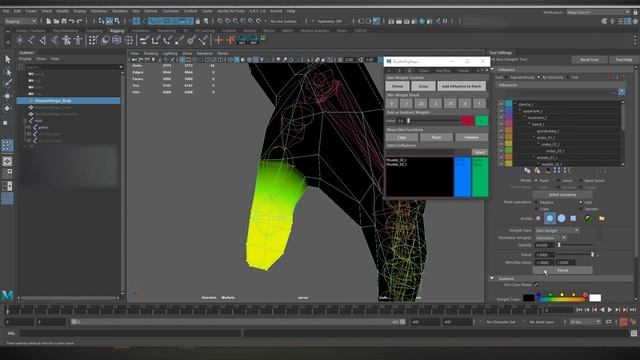
Task: Select the arrow Select tool in the toolbox
Action: [8, 60]
